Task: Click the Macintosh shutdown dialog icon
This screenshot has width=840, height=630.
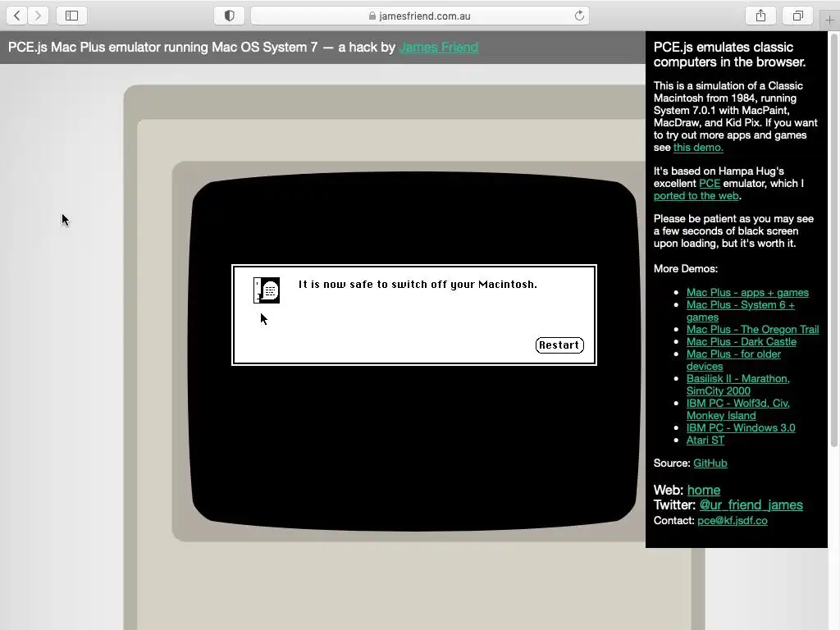Action: pos(267,290)
